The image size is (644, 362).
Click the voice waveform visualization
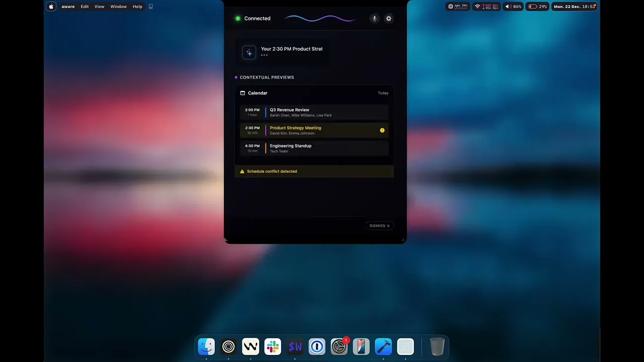(x=320, y=19)
